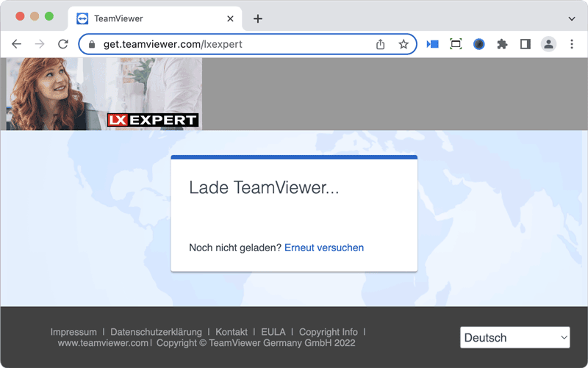Click the forward navigation arrow
Viewport: 588px width, 368px height.
click(x=40, y=44)
